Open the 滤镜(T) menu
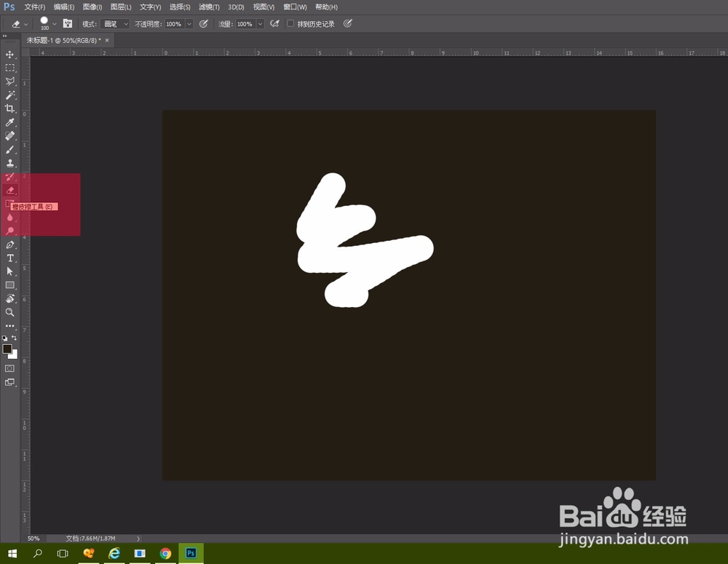This screenshot has width=728, height=564. [x=209, y=7]
